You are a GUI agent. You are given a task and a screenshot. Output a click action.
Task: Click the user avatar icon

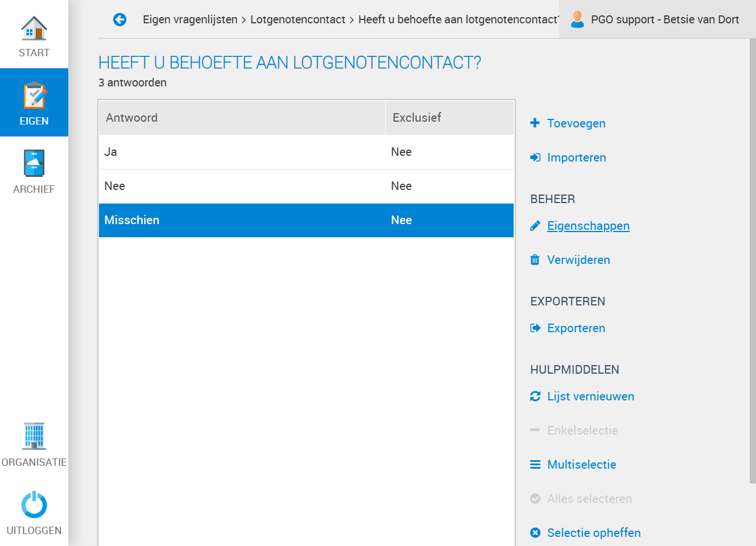pos(577,19)
